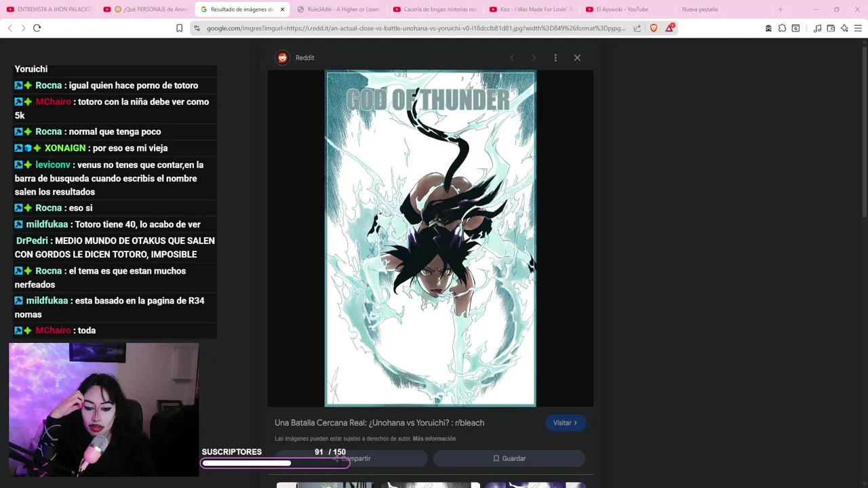
Task: Open Brave Wallet icon
Action: click(x=831, y=28)
